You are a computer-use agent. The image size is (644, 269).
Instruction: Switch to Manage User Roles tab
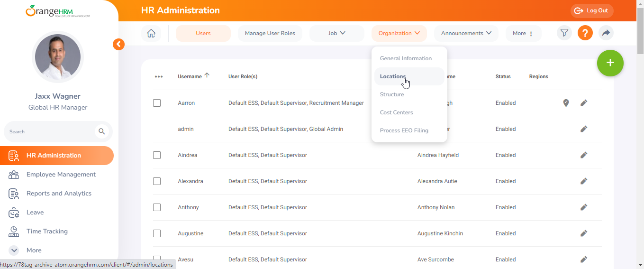(270, 33)
